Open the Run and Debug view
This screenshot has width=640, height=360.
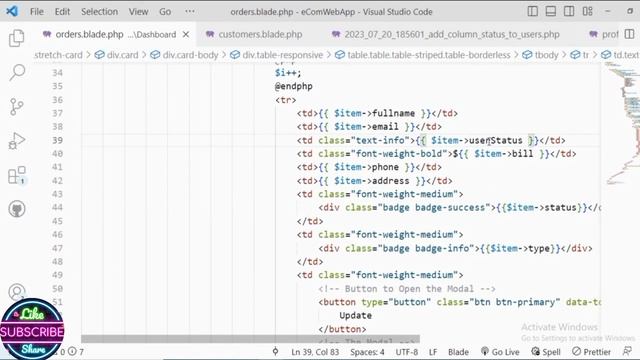point(17,141)
